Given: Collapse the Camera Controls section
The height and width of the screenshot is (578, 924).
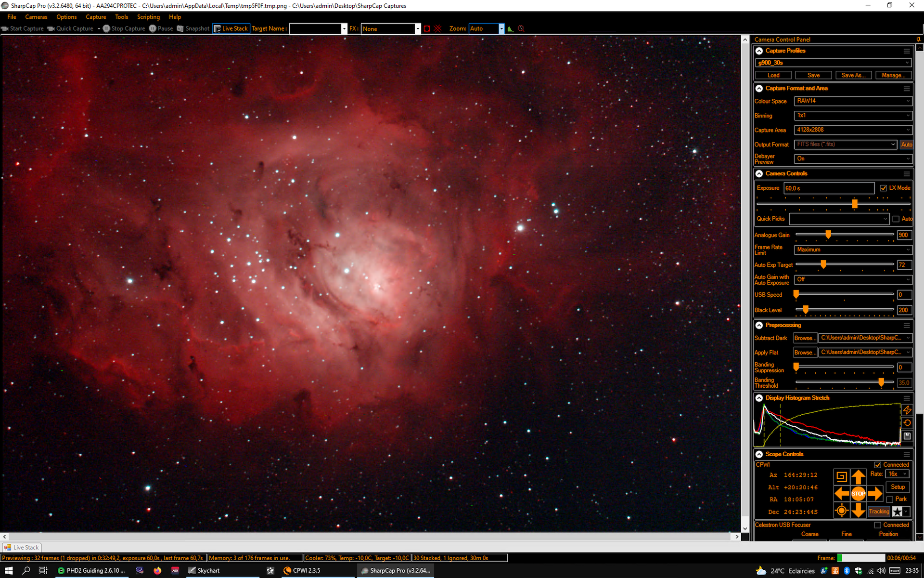Looking at the screenshot, I should click(759, 174).
